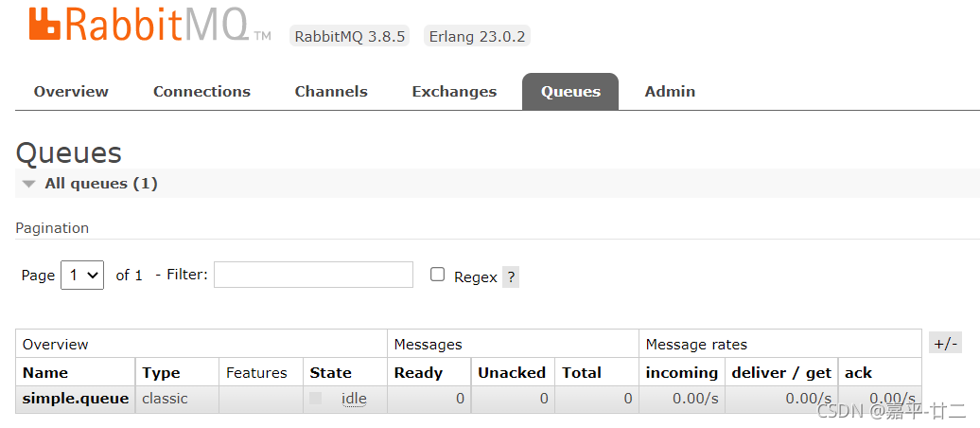Click the gray state indicator square

pos(316,398)
